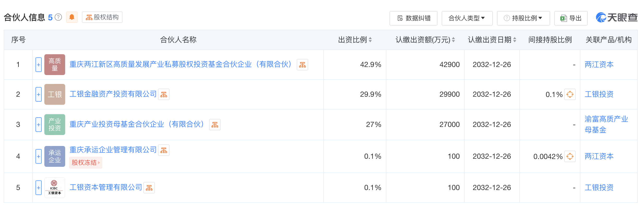The width and height of the screenshot is (644, 208).
Task: Click the 股权结构 button
Action: (x=102, y=17)
